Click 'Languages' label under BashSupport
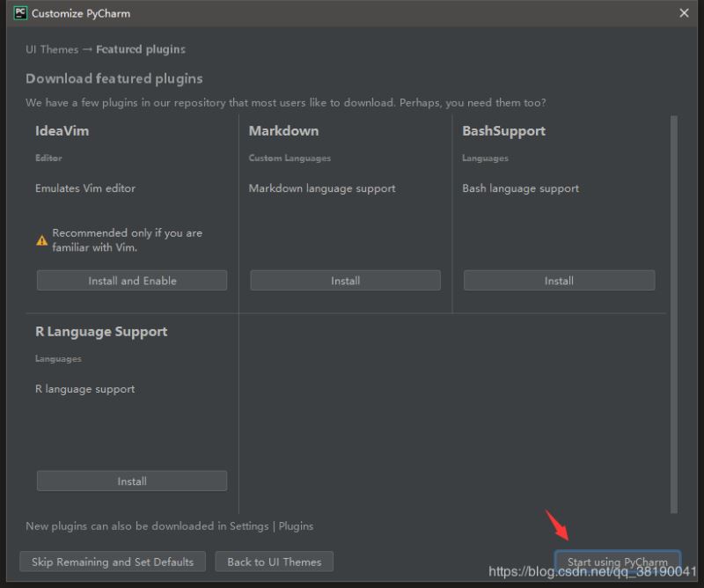The image size is (704, 588). point(486,158)
